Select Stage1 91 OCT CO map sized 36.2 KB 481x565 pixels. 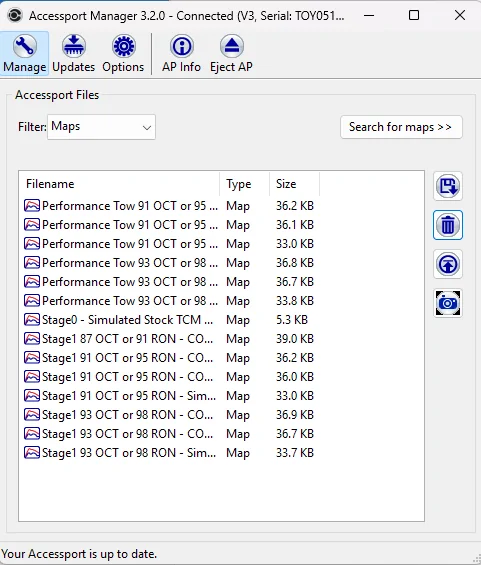[x=169, y=358]
